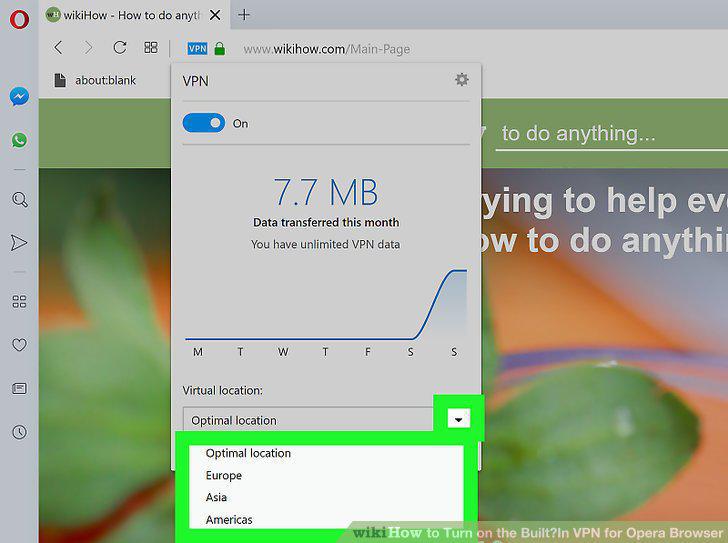
Task: Click 'Data transferred this month' label
Action: (326, 222)
